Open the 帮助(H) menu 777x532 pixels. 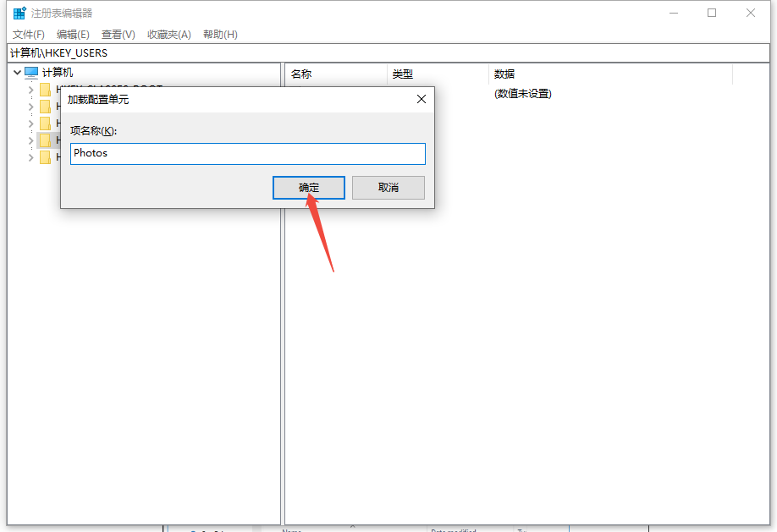tap(220, 35)
